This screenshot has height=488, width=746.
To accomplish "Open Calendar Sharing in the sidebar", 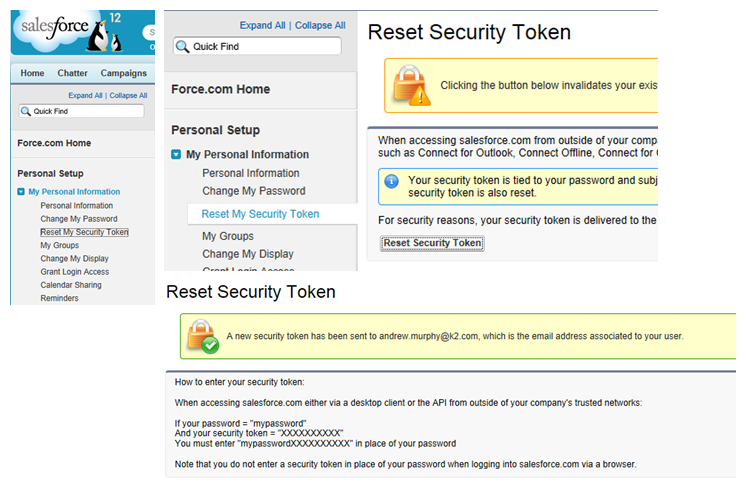I will (x=70, y=285).
